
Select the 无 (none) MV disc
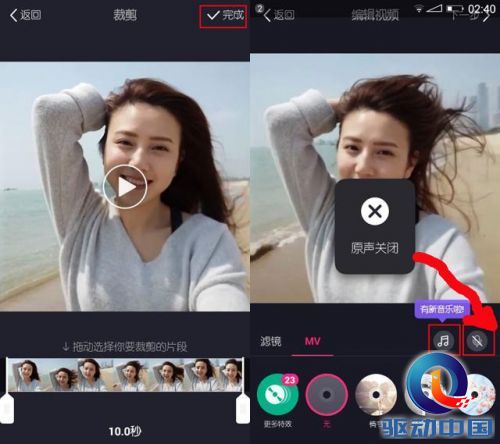(x=327, y=395)
